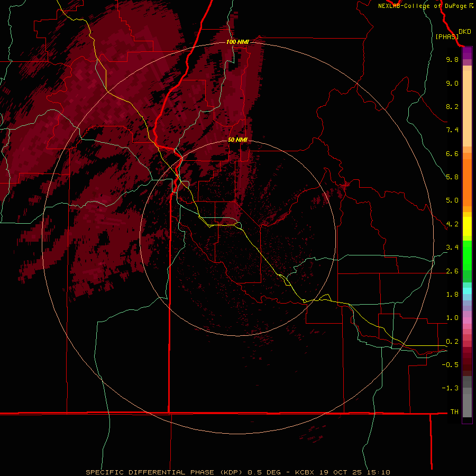Screen dimensions: 476x476
Task: Click the TH threshold legend label
Action: click(454, 412)
